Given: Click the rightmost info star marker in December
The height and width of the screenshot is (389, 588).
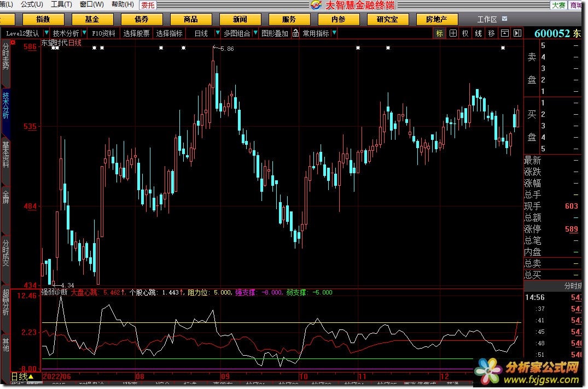Looking at the screenshot, I should 503,48.
